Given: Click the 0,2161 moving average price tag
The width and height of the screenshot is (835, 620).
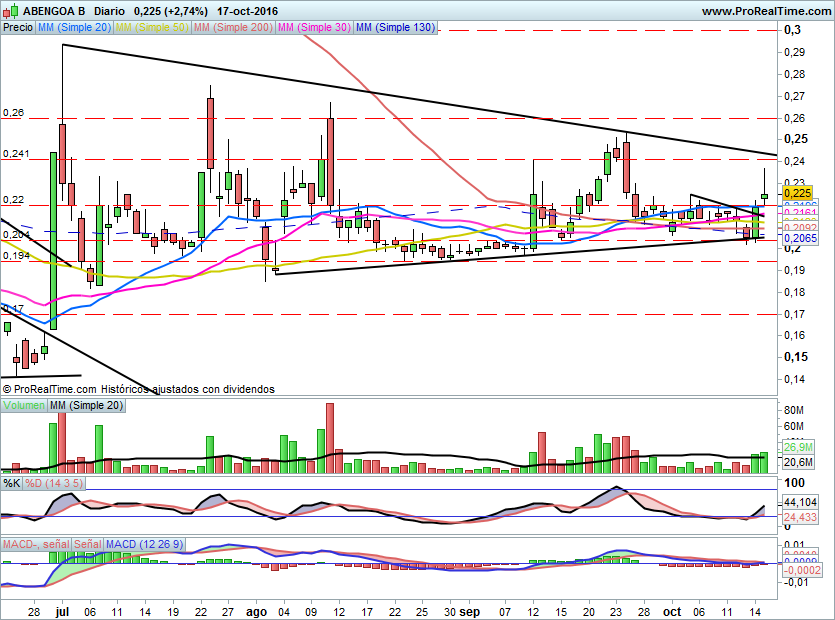Looking at the screenshot, I should click(800, 213).
